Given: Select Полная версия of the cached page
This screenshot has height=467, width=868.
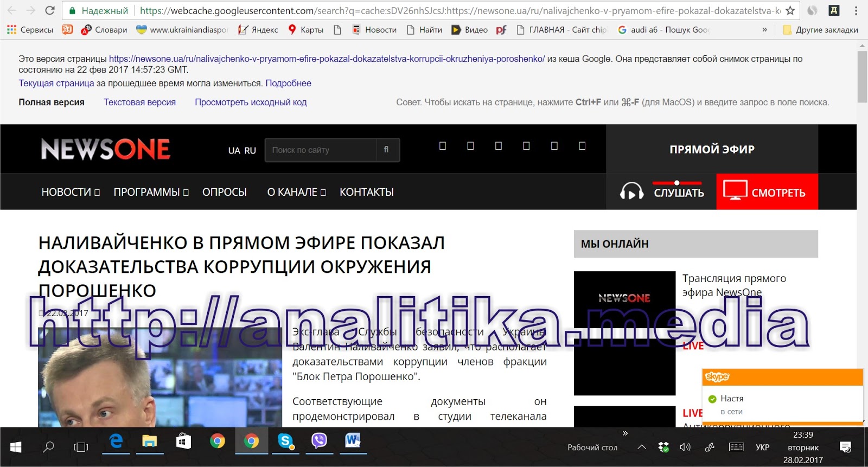Looking at the screenshot, I should coord(52,102).
